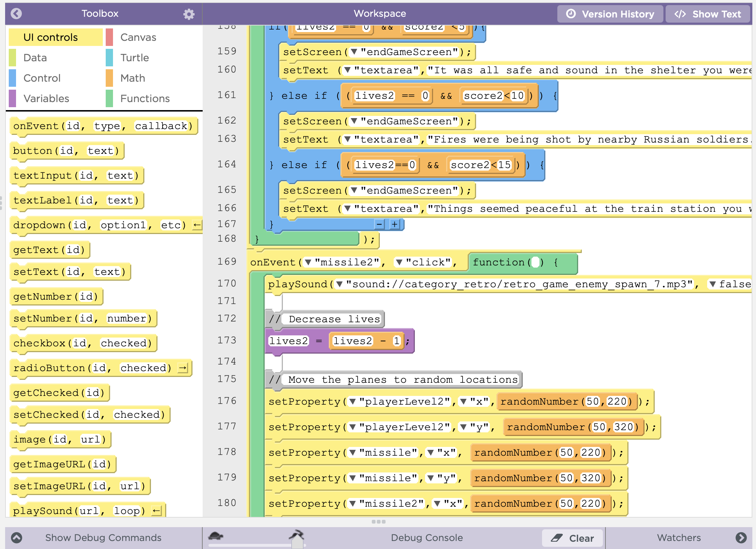The image size is (756, 549).
Task: Open the "endGameScreen" dropdown on line 159
Action: point(354,52)
